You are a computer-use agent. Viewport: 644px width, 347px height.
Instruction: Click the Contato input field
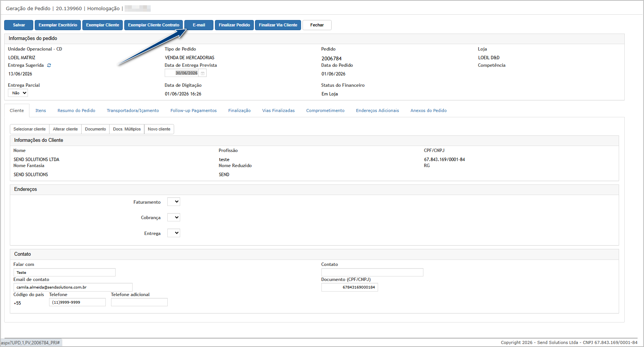pos(372,272)
